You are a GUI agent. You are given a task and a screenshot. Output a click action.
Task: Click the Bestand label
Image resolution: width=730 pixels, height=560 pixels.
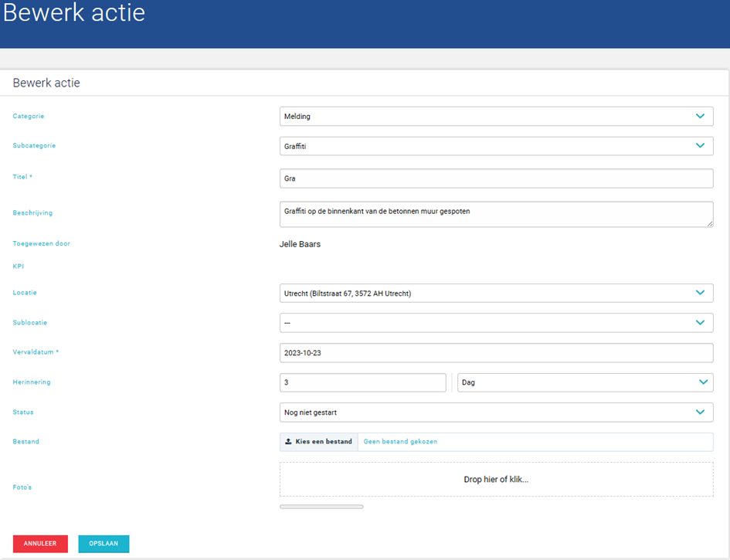coord(26,441)
